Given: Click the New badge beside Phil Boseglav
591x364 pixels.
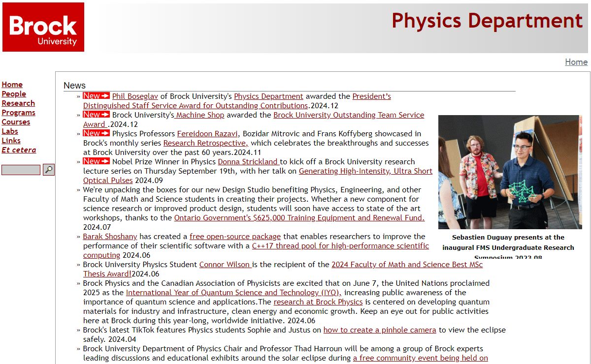Looking at the screenshot, I should (x=96, y=96).
